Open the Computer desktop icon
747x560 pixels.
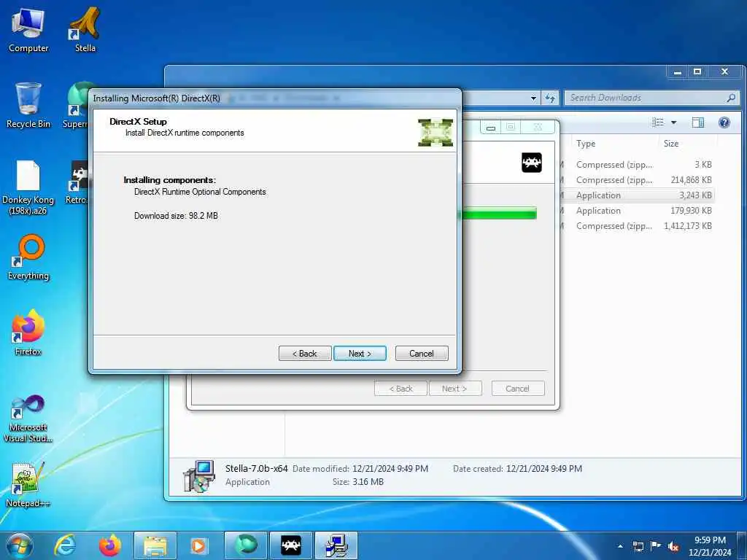click(28, 31)
